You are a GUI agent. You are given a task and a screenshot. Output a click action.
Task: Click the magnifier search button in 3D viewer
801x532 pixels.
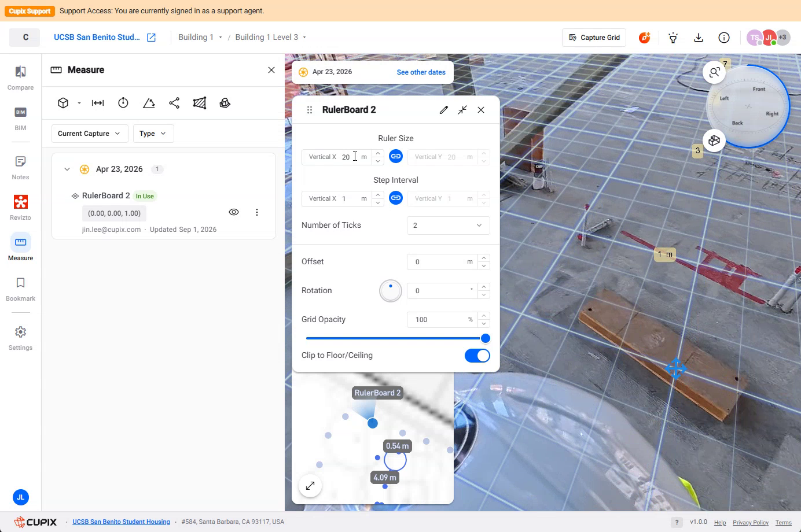click(714, 72)
